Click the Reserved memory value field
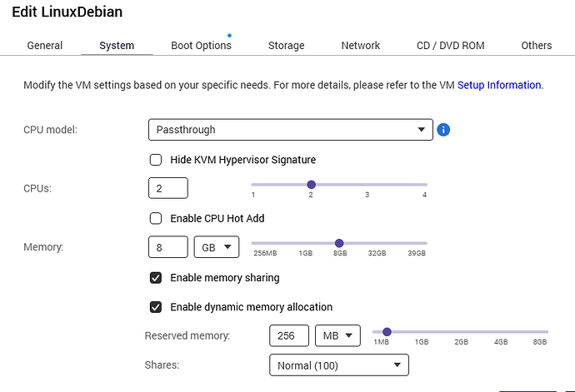Viewport: 575px width, 392px height. [x=289, y=335]
